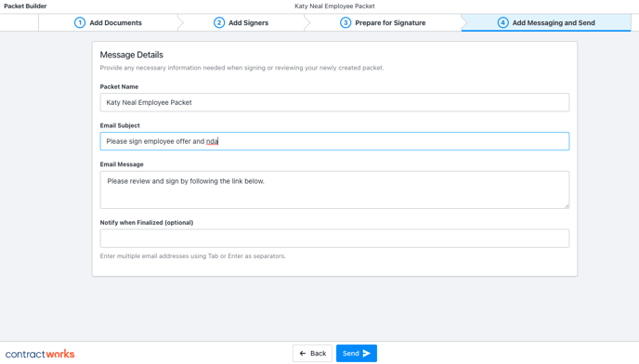Image resolution: width=639 pixels, height=364 pixels.
Task: Select the Add Messaging and Send step
Action: tap(546, 23)
